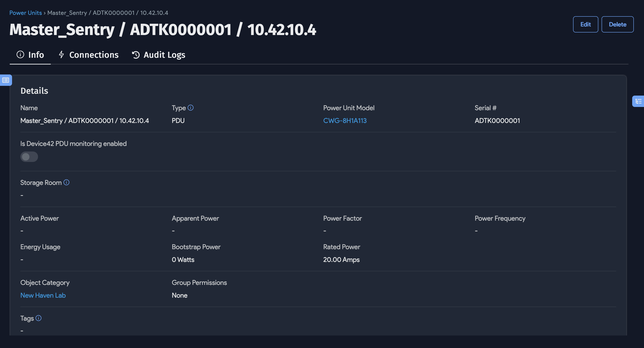The height and width of the screenshot is (348, 644).
Task: Click the lightning bolt icon by Connections
Action: (61, 55)
